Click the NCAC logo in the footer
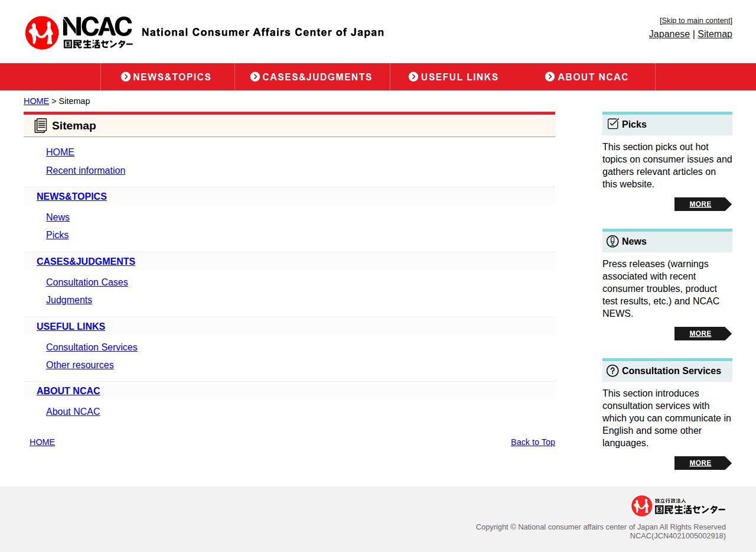The image size is (756, 552). pos(678,506)
